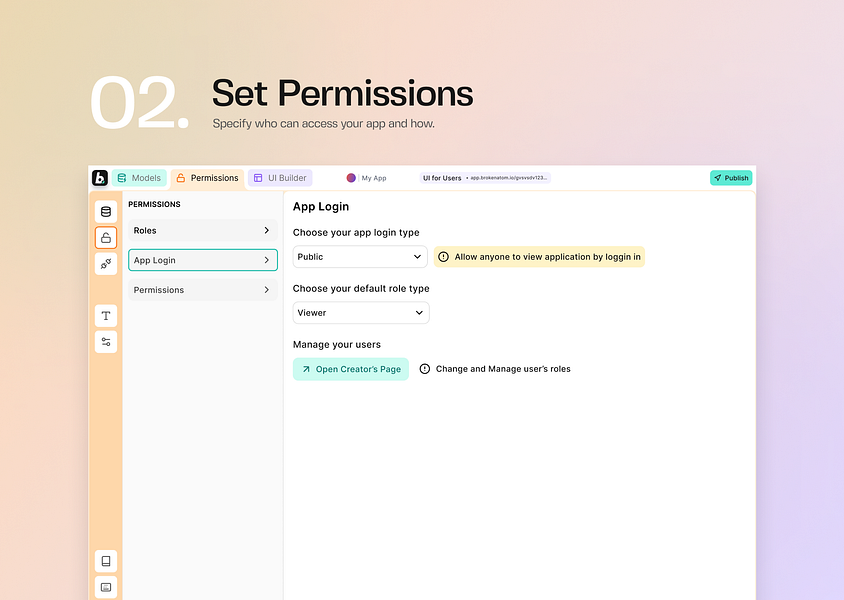Switch to the UI Builder tab

coord(280,178)
